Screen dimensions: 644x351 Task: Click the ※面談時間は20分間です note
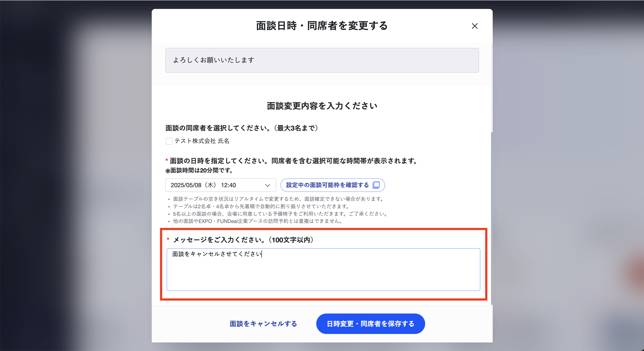pyautogui.click(x=199, y=170)
